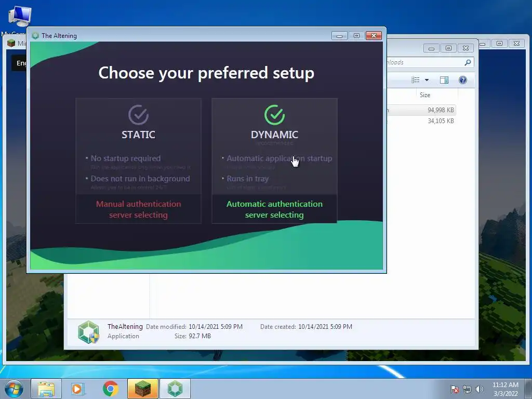Minimize The Altening window
The height and width of the screenshot is (399, 532).
click(339, 36)
